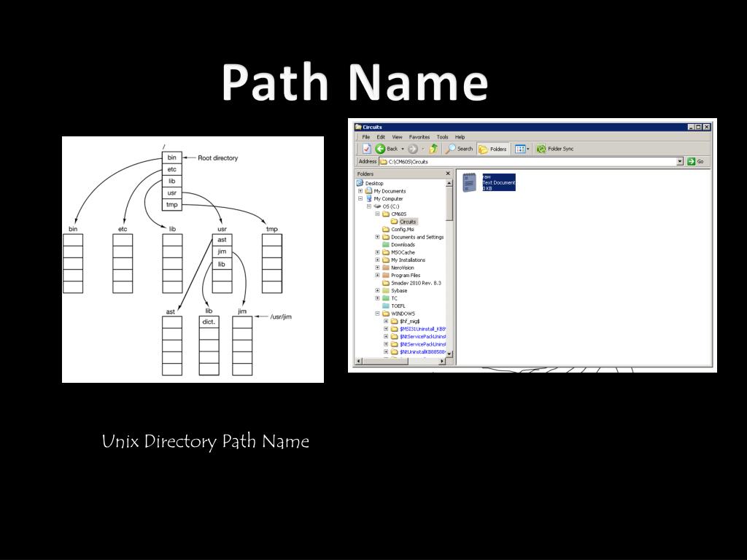Click the Address path field
Image resolution: width=747 pixels, height=560 pixels.
click(531, 162)
